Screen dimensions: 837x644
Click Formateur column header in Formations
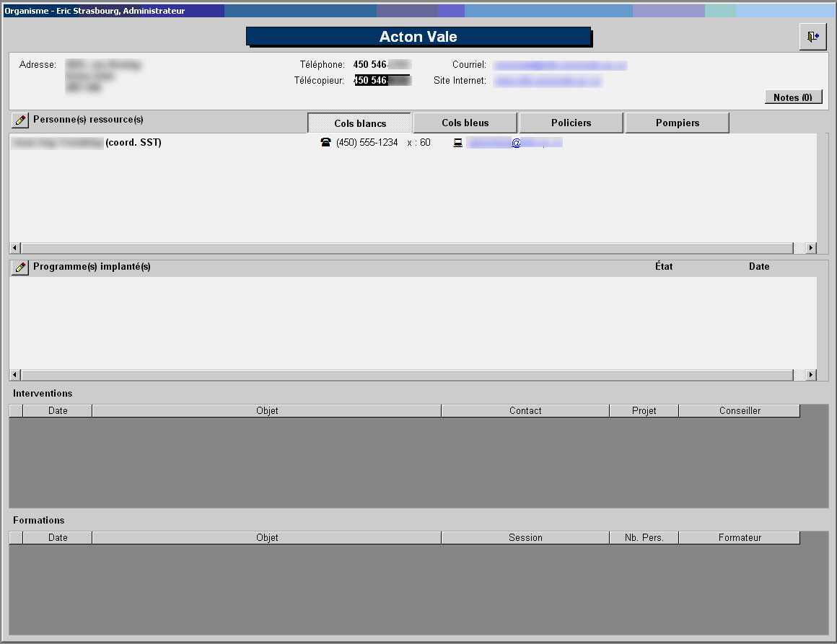[739, 538]
